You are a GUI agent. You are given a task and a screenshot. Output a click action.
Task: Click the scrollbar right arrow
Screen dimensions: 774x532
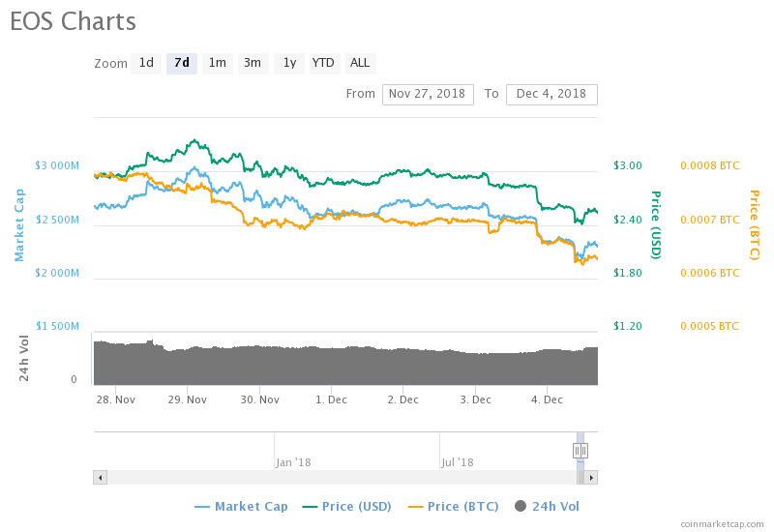click(591, 477)
